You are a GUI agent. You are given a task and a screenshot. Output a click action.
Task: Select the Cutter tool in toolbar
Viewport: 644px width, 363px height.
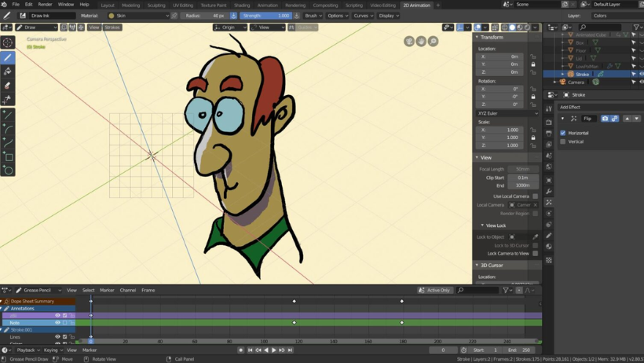pos(7,99)
